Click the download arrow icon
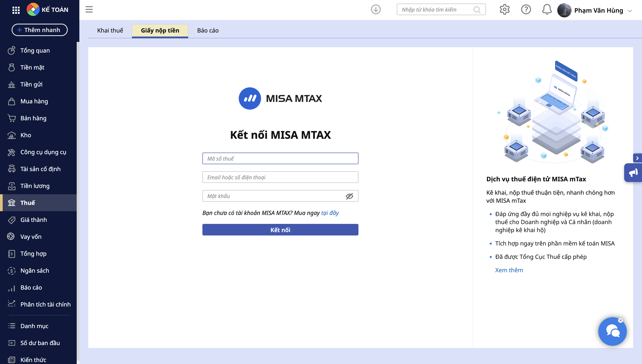The height and width of the screenshot is (364, 642). click(375, 10)
